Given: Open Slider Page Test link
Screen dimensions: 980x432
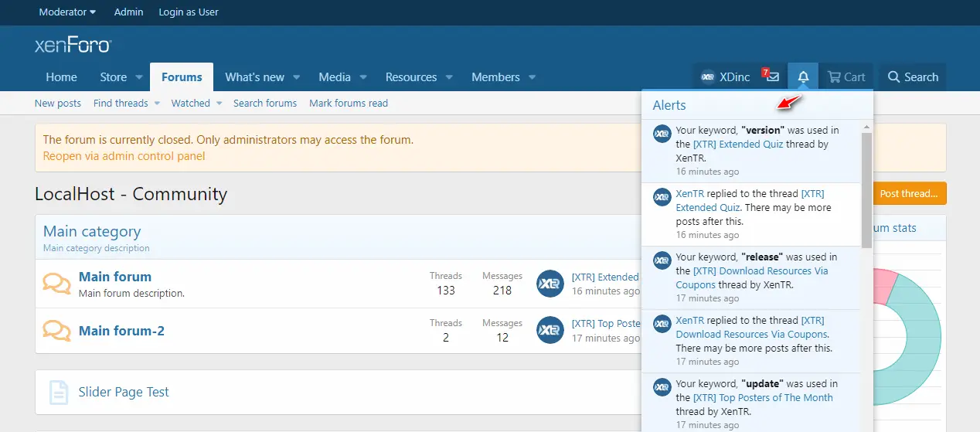Looking at the screenshot, I should pos(124,392).
